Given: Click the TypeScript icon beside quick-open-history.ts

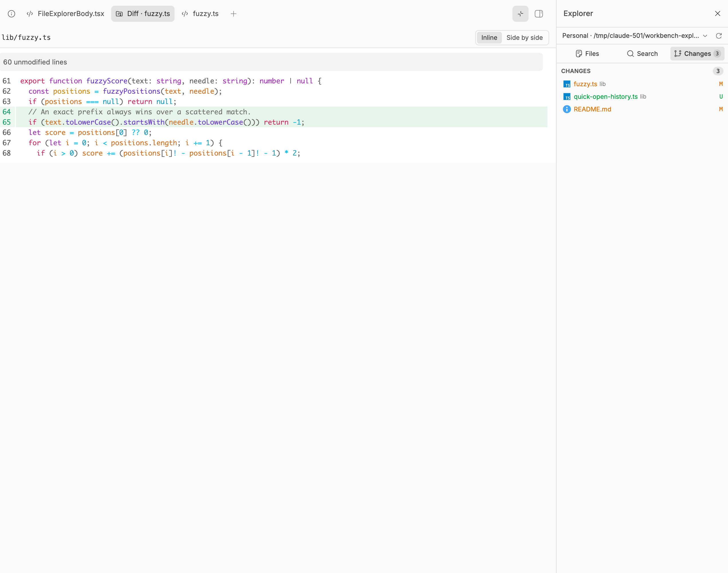Looking at the screenshot, I should (567, 97).
